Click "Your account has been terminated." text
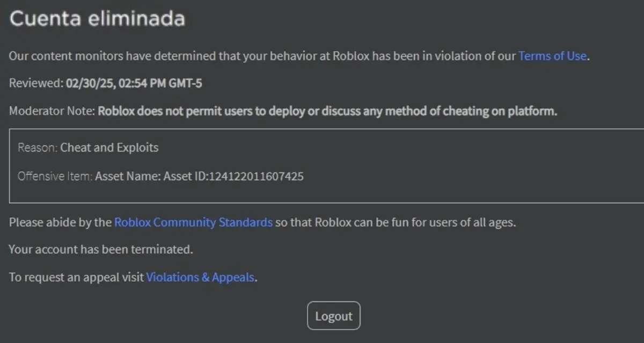 point(100,250)
